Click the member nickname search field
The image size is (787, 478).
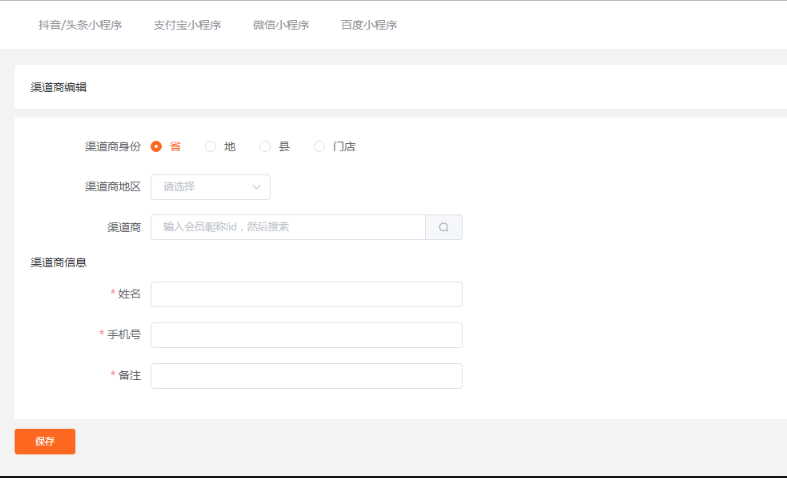[x=288, y=227]
